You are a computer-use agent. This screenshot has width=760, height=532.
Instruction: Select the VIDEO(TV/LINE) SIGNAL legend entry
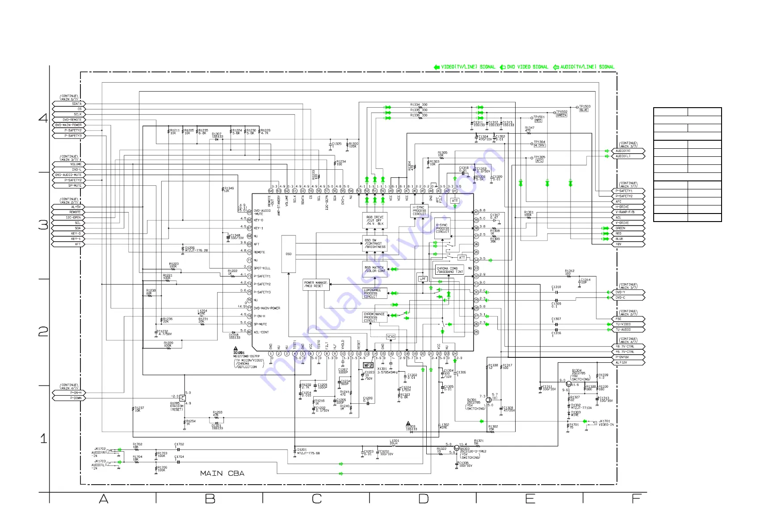[464, 67]
